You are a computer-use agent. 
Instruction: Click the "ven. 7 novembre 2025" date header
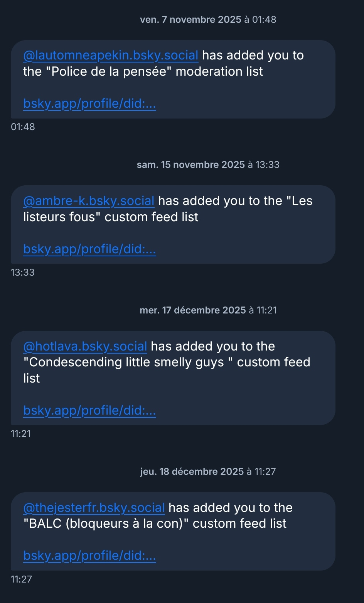click(208, 20)
